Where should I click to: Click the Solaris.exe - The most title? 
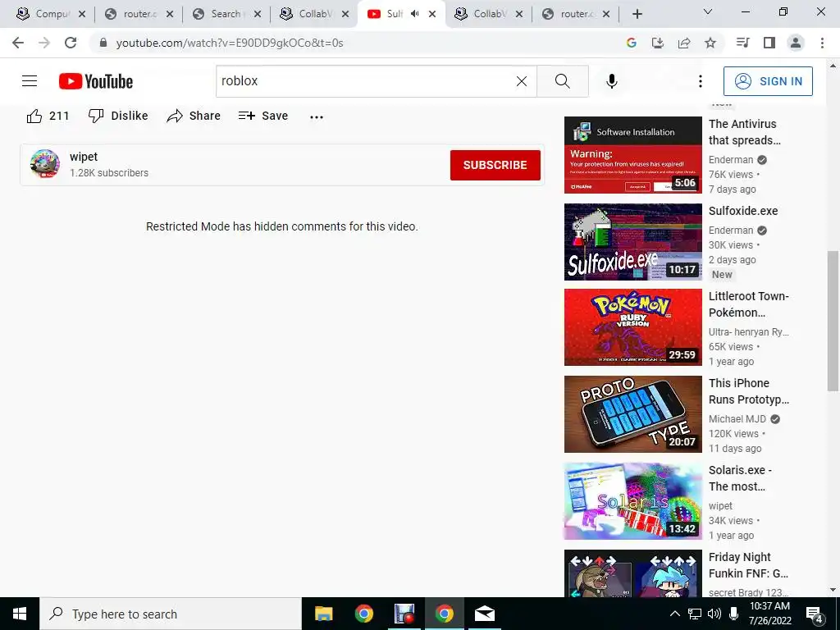(741, 478)
